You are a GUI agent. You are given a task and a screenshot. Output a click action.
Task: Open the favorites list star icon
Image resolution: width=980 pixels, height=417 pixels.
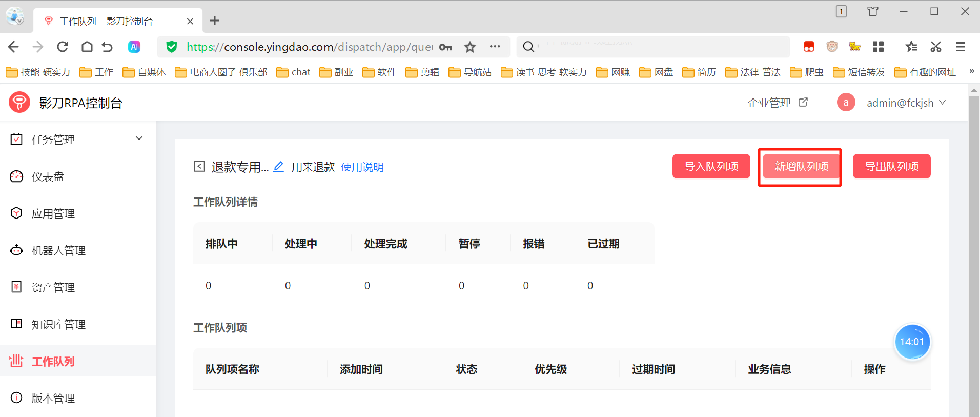911,47
